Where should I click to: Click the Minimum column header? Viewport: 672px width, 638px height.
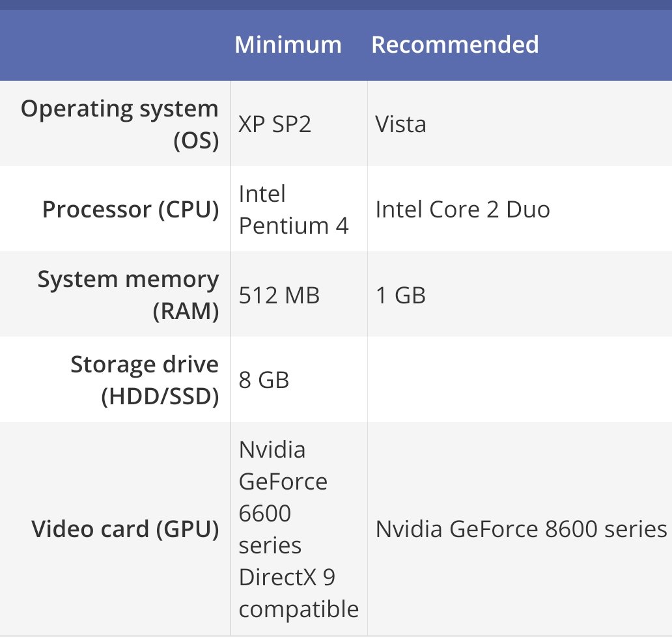click(x=288, y=44)
